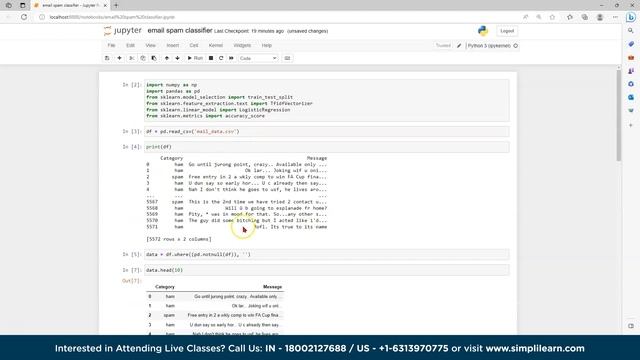The width and height of the screenshot is (640, 360).
Task: Open the Insert menu
Action: pyautogui.click(x=173, y=45)
